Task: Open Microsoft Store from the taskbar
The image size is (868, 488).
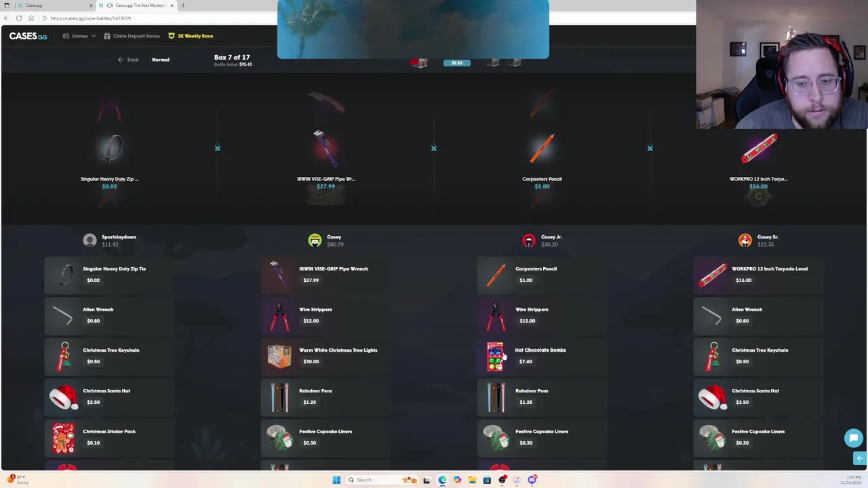Action: pyautogui.click(x=487, y=480)
